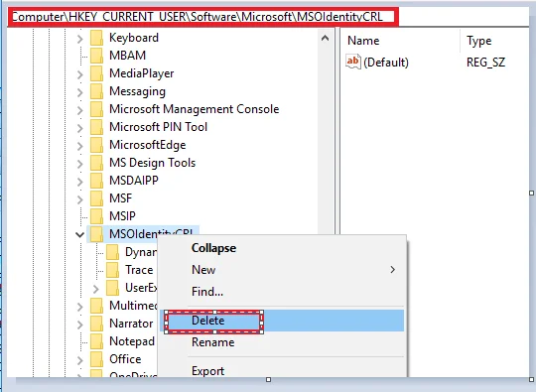Expand the Keyboard key
Viewport: 536px width, 392px height.
(80, 39)
